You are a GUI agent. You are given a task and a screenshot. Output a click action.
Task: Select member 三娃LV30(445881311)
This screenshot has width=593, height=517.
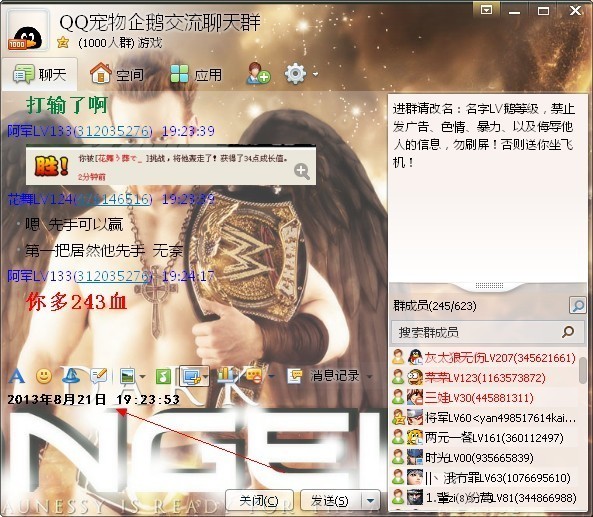[484, 397]
